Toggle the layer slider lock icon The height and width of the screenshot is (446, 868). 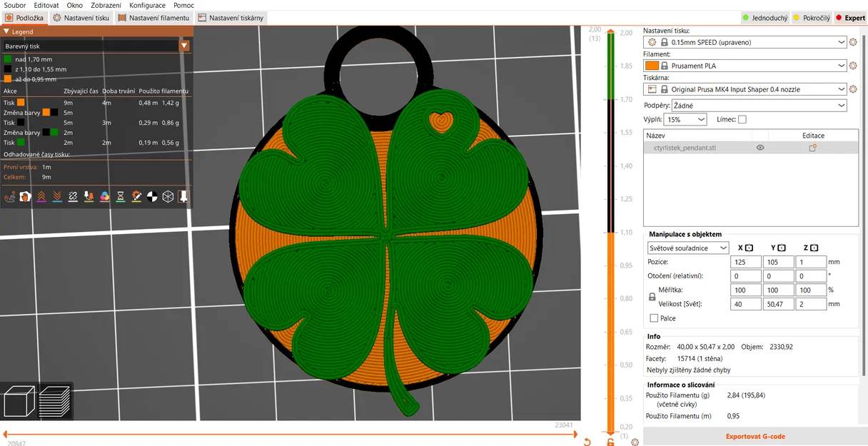click(x=610, y=442)
